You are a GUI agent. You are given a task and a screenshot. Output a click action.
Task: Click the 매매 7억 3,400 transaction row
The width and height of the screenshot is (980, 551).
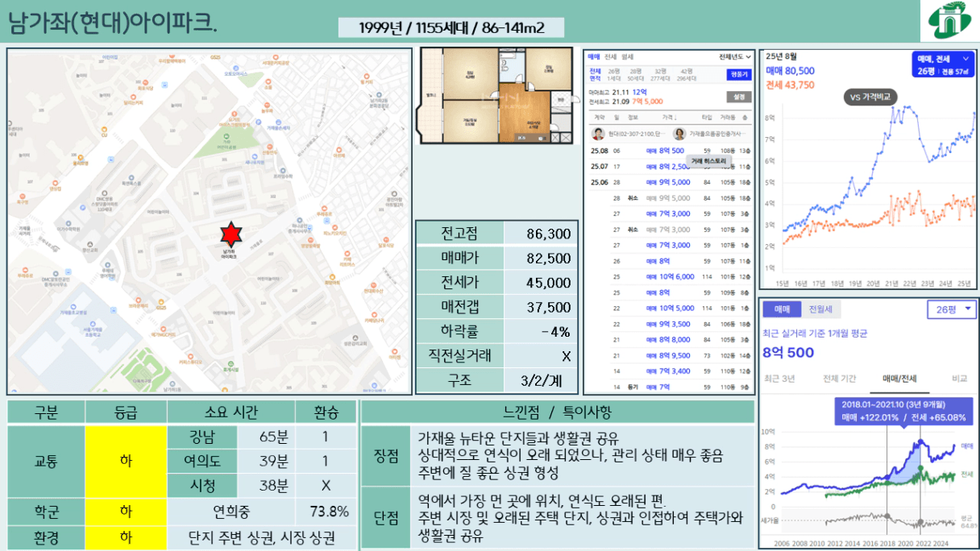tap(669, 371)
